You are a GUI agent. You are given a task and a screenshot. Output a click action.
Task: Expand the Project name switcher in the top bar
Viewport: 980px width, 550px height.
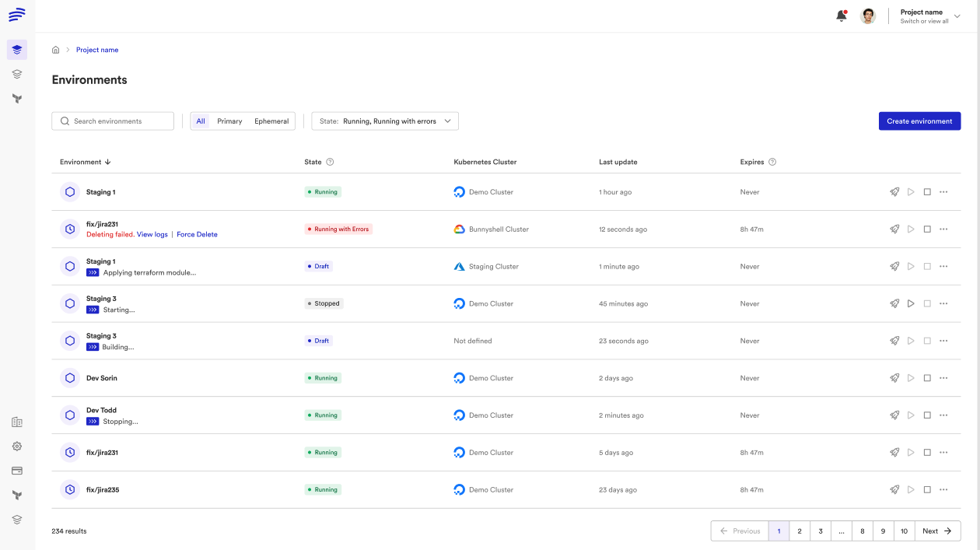(x=957, y=16)
